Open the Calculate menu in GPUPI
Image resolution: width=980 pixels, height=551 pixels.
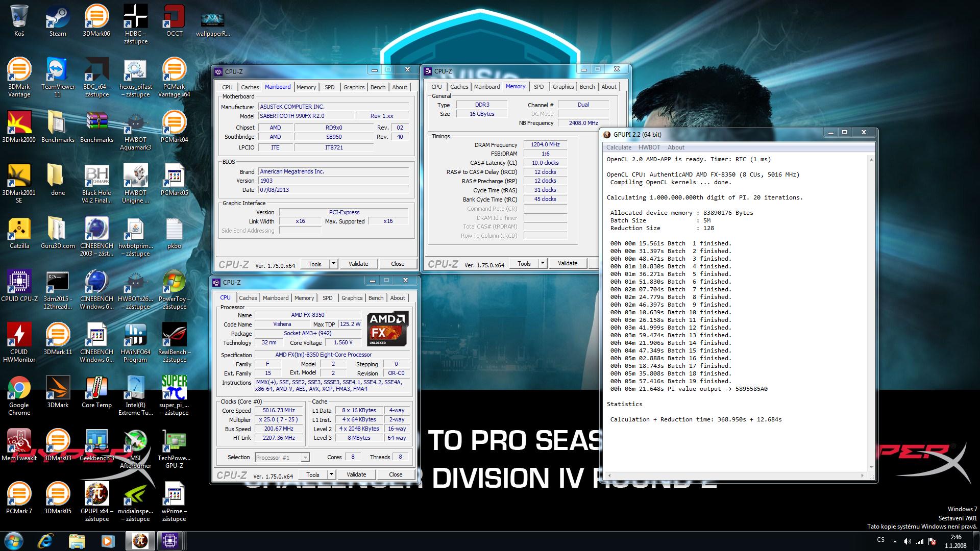tap(619, 147)
